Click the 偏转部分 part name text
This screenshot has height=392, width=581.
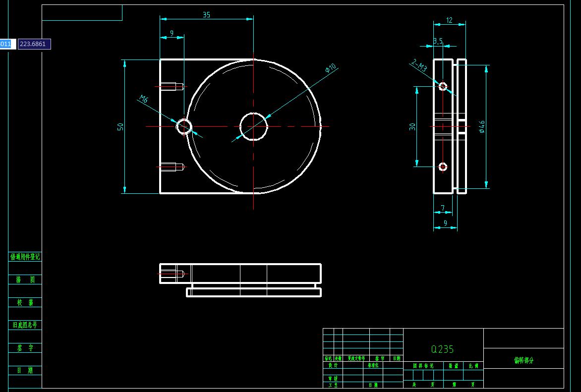point(523,360)
